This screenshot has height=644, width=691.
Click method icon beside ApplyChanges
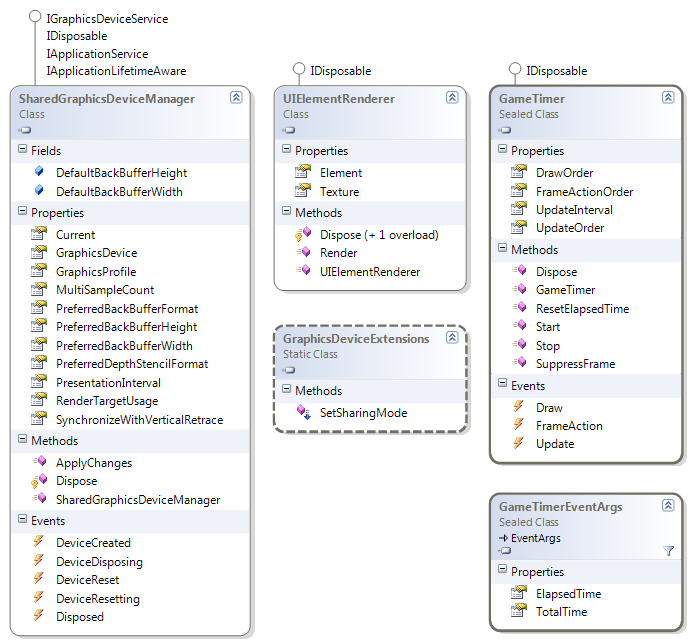[39, 462]
